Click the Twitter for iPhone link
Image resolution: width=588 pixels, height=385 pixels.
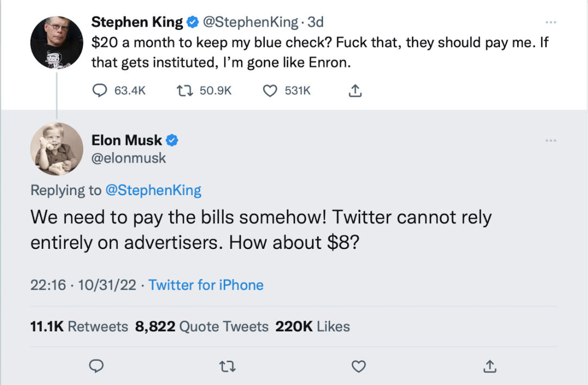point(206,285)
